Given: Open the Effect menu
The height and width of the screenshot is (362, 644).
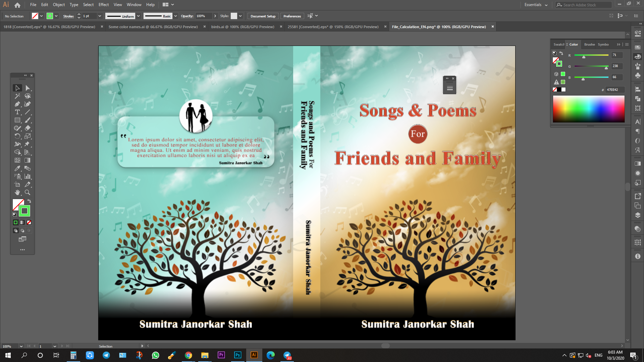Looking at the screenshot, I should tap(103, 5).
